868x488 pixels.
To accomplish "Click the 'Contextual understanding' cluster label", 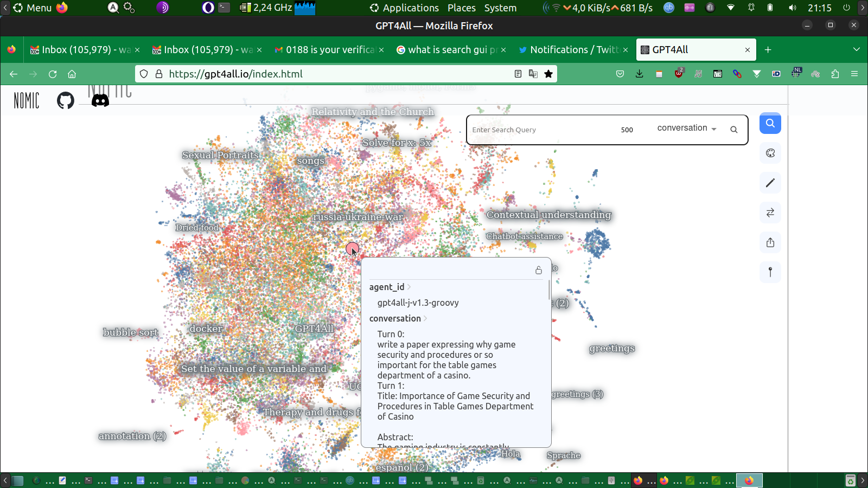I will [x=548, y=215].
